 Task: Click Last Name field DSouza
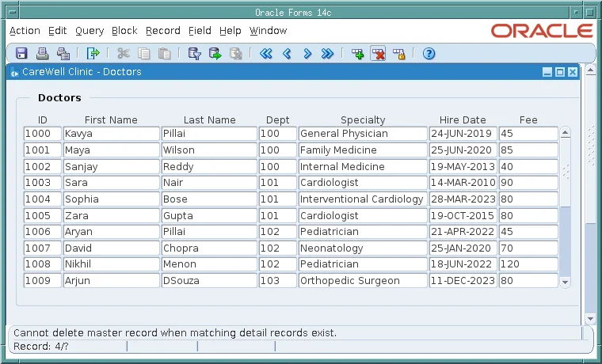coord(209,281)
